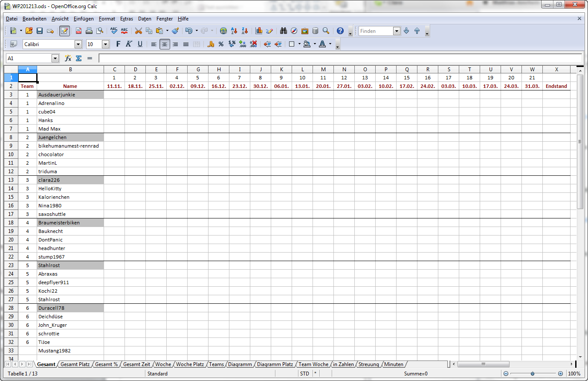
Task: Switch to the Gesamt Platz sheet tab
Action: pos(75,364)
